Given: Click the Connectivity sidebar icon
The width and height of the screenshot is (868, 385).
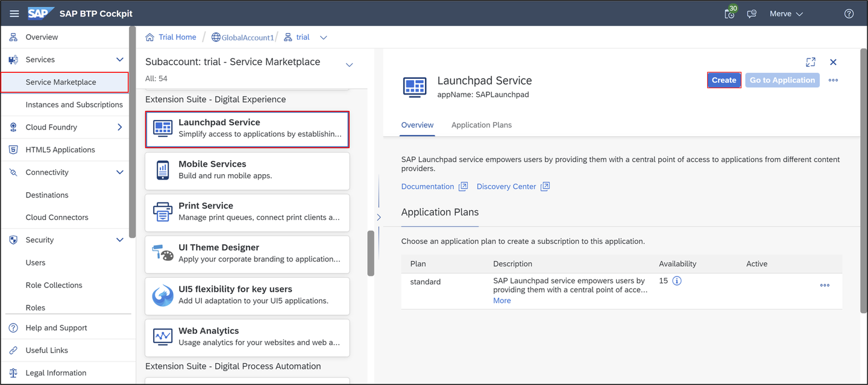Looking at the screenshot, I should coord(13,172).
